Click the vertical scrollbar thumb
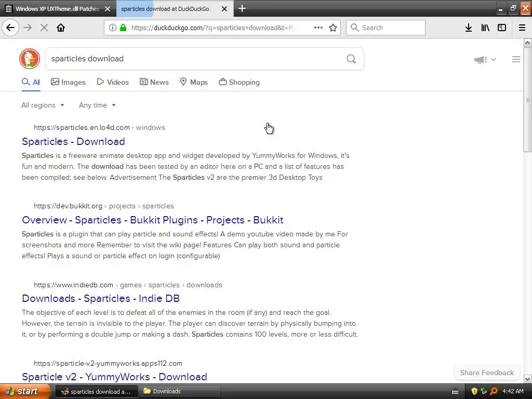This screenshot has height=399, width=532. [x=527, y=100]
